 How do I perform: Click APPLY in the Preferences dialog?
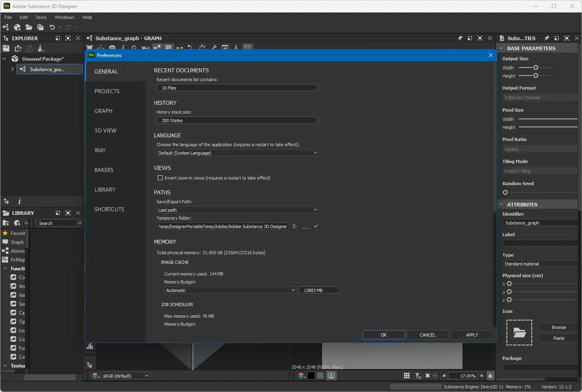(x=472, y=335)
